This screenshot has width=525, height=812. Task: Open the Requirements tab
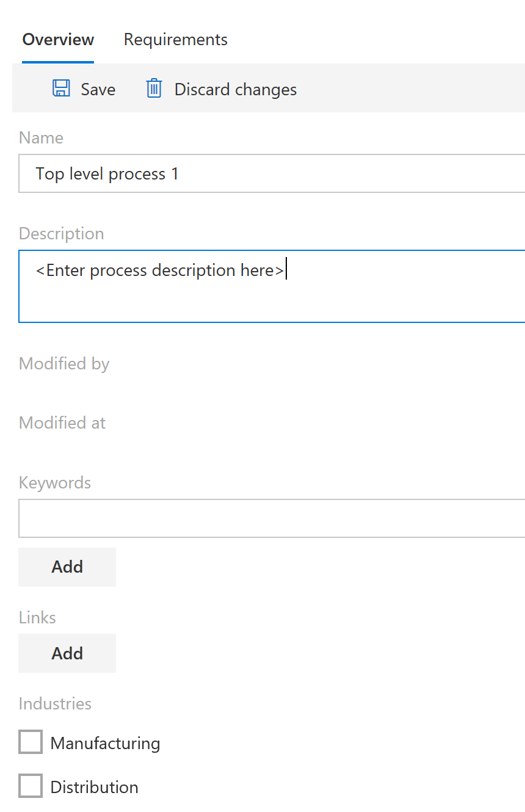pyautogui.click(x=176, y=40)
